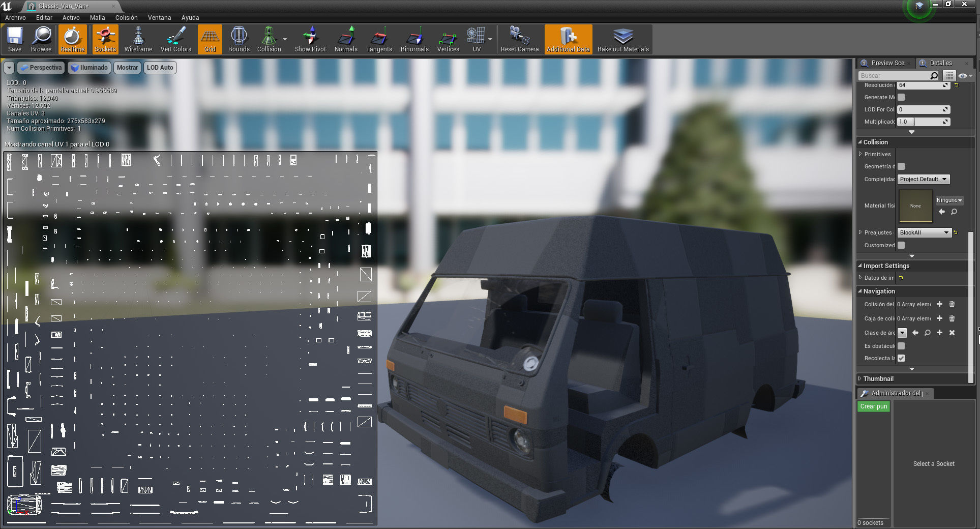980x529 pixels.
Task: Toggle Es obstáculo checkbox
Action: tap(901, 346)
